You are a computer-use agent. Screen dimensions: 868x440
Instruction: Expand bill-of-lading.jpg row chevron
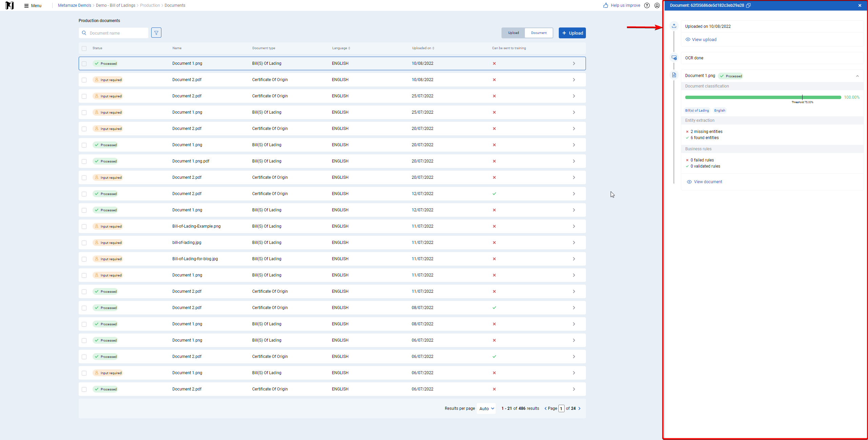[574, 243]
